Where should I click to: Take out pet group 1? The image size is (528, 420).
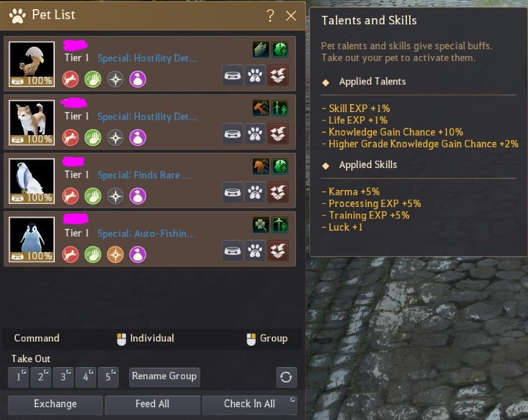coord(18,377)
